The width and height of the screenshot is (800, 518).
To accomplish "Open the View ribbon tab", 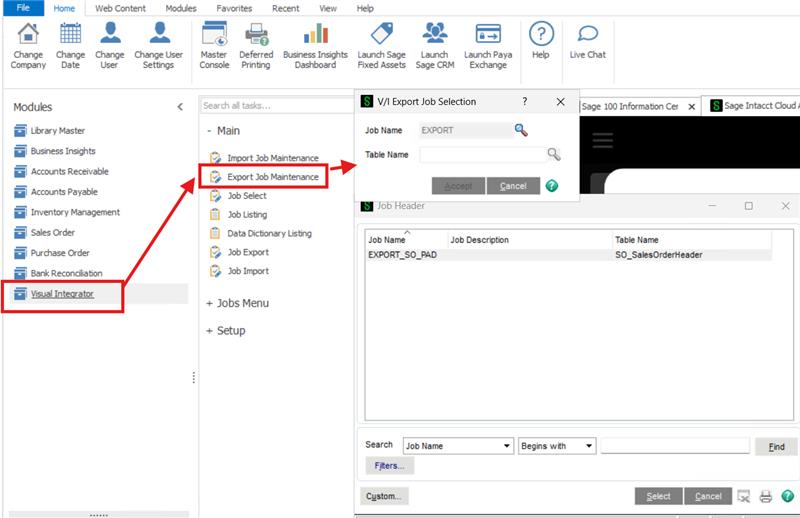I will pyautogui.click(x=328, y=8).
